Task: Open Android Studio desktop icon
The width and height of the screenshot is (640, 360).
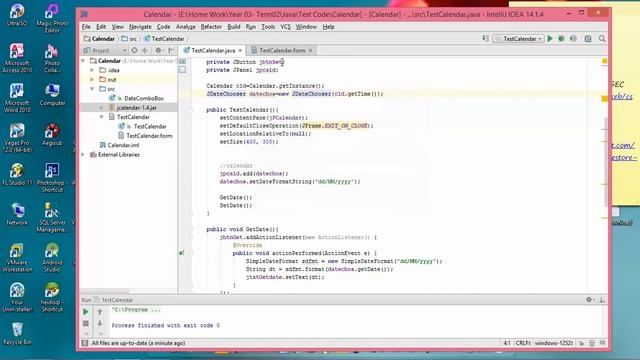Action: [52, 258]
